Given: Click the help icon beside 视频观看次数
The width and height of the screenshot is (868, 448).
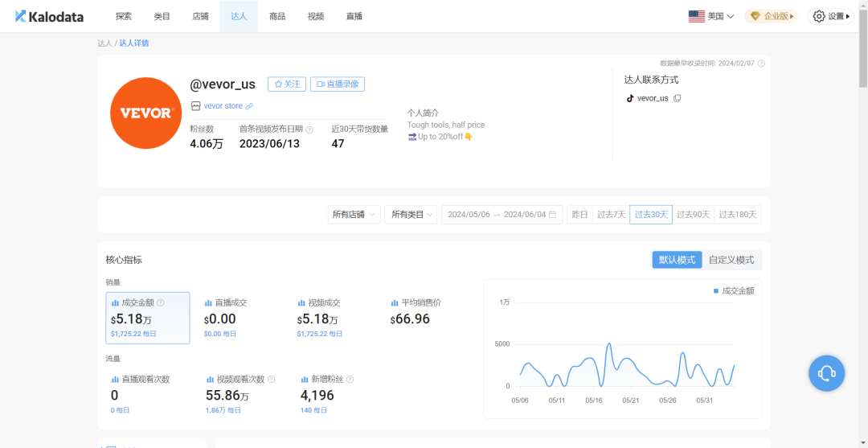Looking at the screenshot, I should [x=271, y=379].
